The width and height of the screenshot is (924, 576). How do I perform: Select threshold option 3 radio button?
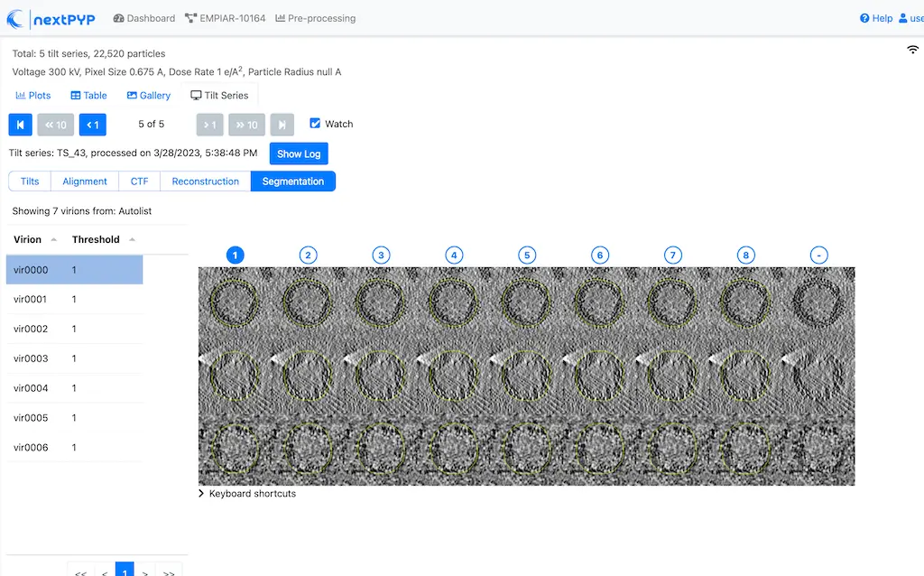(x=382, y=255)
